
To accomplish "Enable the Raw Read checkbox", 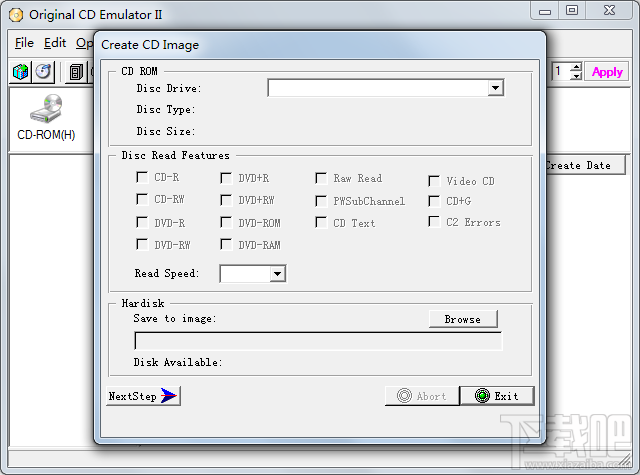I will tap(321, 178).
